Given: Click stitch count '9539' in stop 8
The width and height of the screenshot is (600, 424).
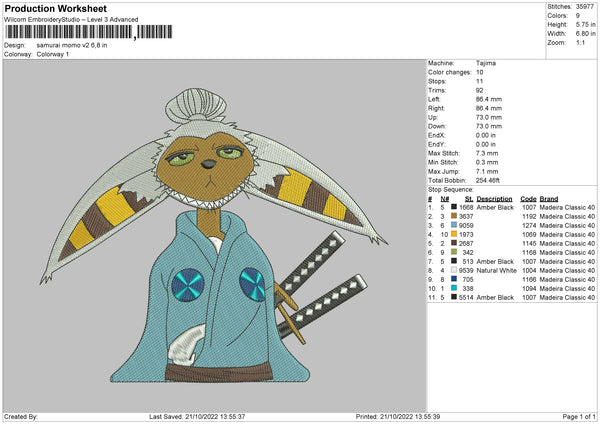Looking at the screenshot, I should (x=466, y=271).
